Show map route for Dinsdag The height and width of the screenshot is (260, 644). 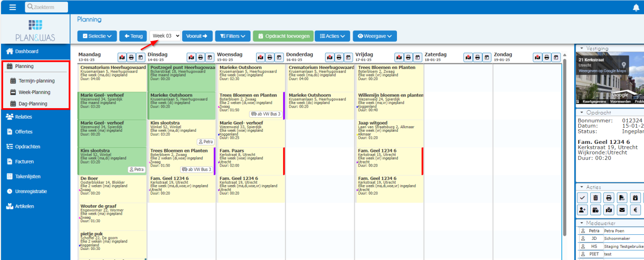coord(191,57)
